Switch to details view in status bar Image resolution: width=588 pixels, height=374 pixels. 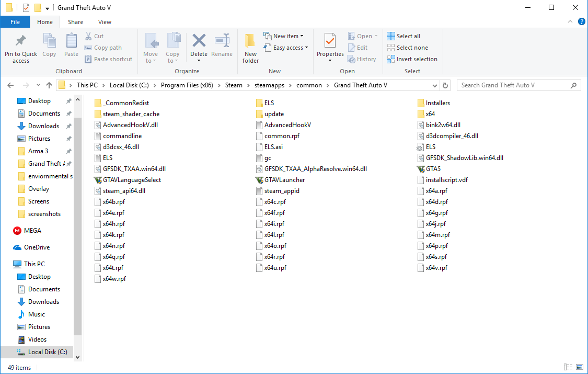coord(568,367)
